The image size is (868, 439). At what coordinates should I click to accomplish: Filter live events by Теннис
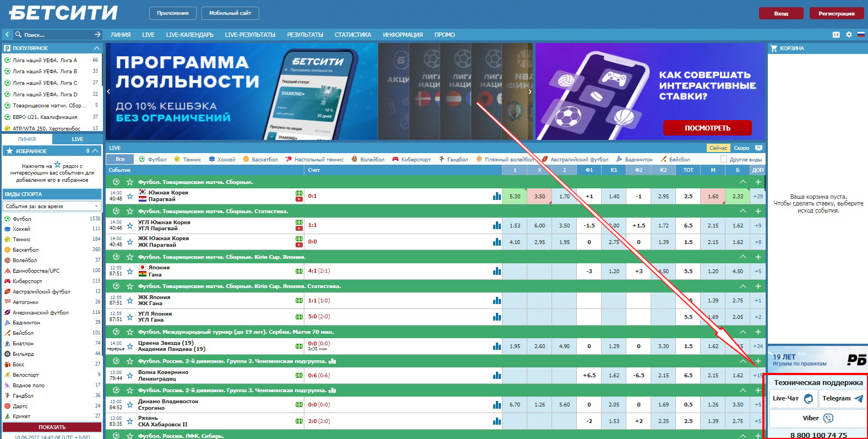188,159
